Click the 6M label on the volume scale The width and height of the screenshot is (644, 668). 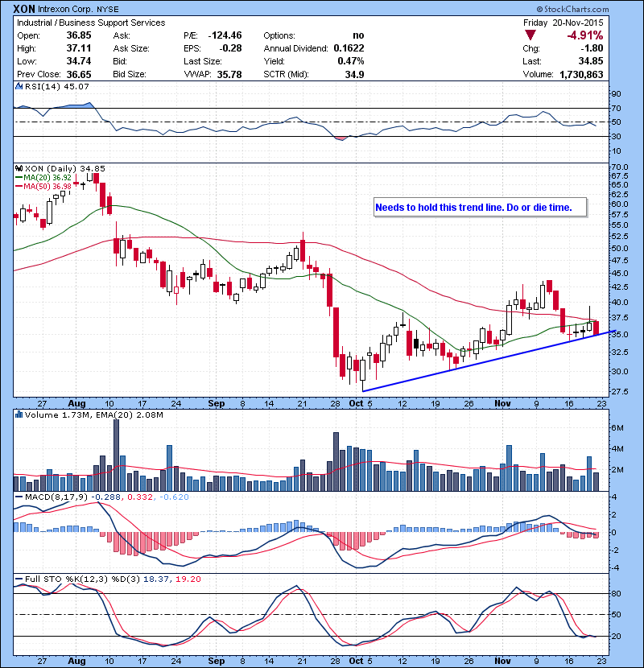[617, 427]
